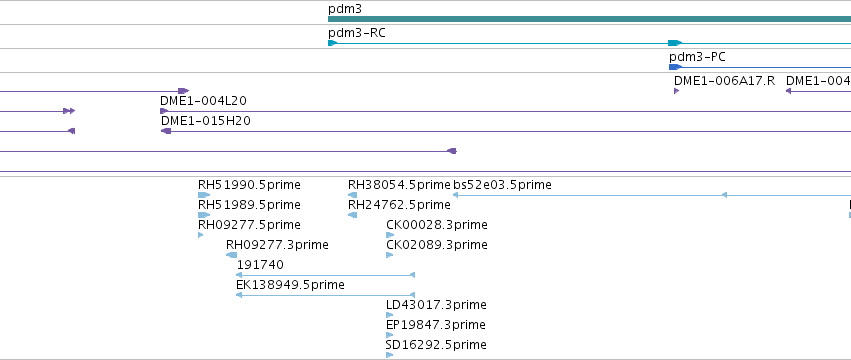Click the SD16292.5prime EST glyph
Image resolution: width=851 pixels, height=360 pixels.
pyautogui.click(x=389, y=355)
